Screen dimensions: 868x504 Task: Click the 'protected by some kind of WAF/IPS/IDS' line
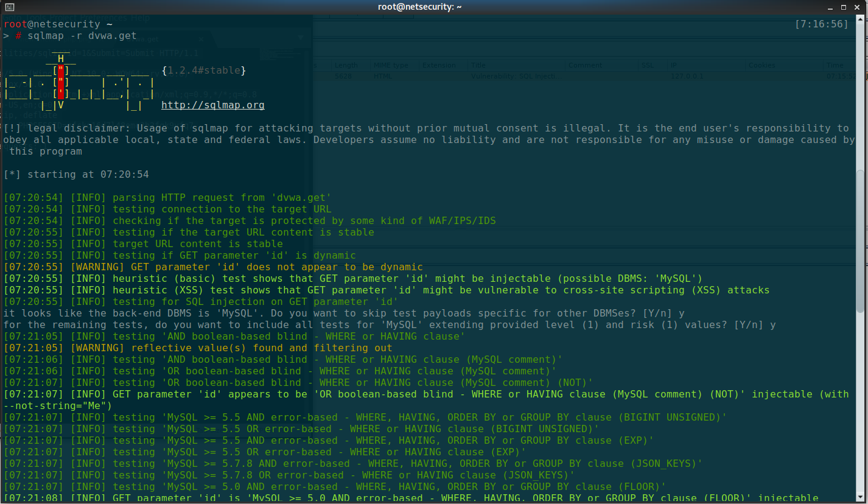click(250, 221)
